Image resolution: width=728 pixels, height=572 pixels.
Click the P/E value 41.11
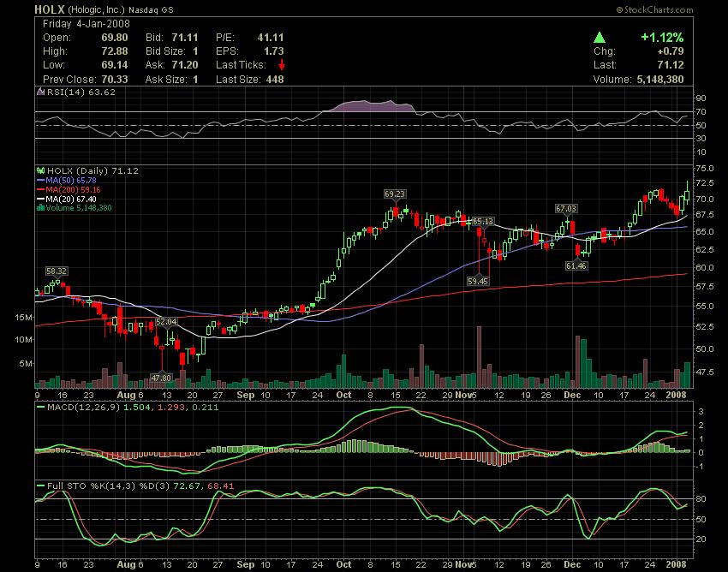pos(270,38)
